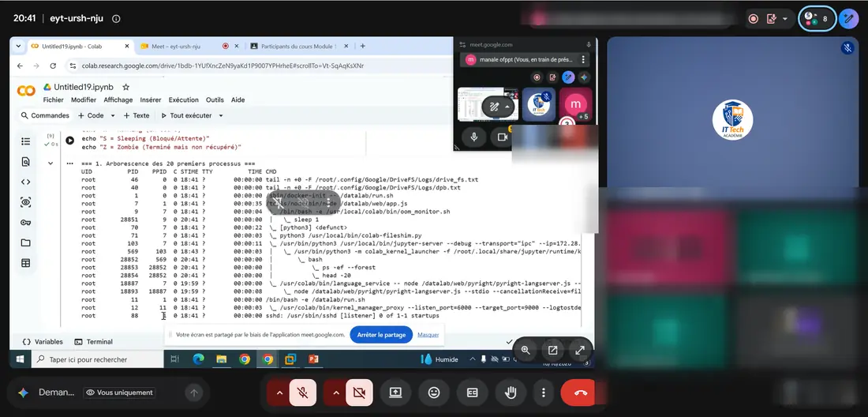Viewport: 868px width, 417px height.
Task: Add a text cell with '+ Texte'
Action: click(137, 116)
